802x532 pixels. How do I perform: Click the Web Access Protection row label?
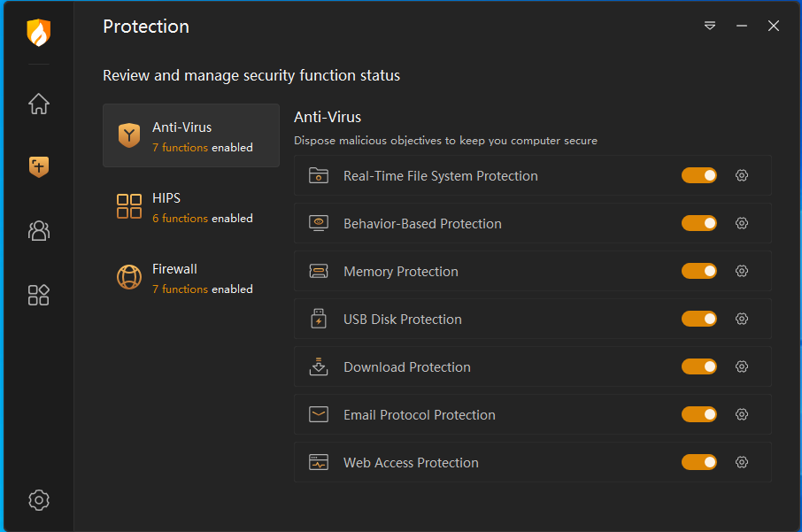411,462
